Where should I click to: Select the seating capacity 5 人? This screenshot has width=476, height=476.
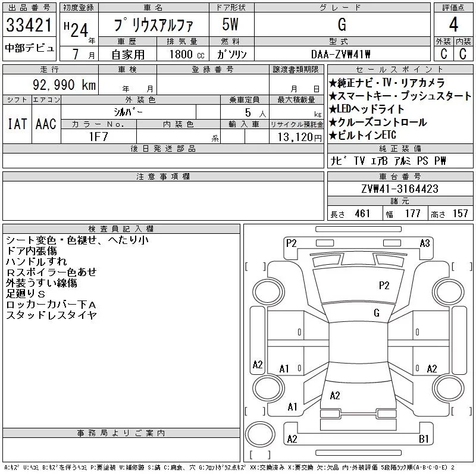click(x=256, y=113)
